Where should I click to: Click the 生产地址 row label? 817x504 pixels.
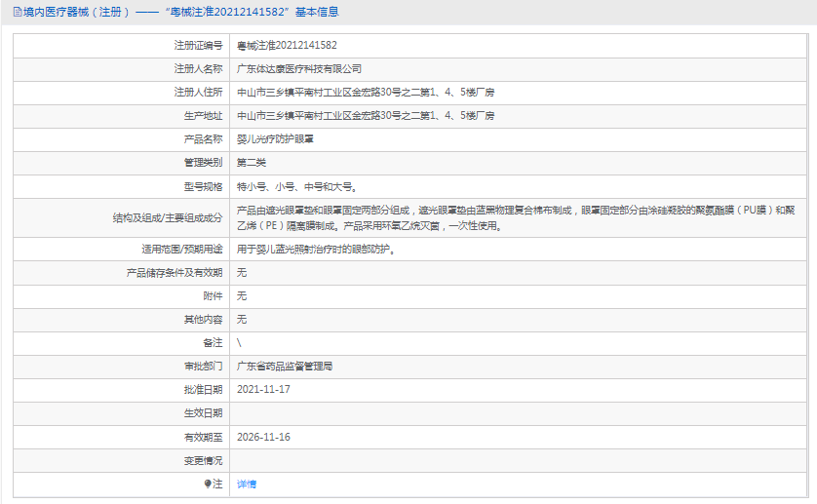[203, 116]
